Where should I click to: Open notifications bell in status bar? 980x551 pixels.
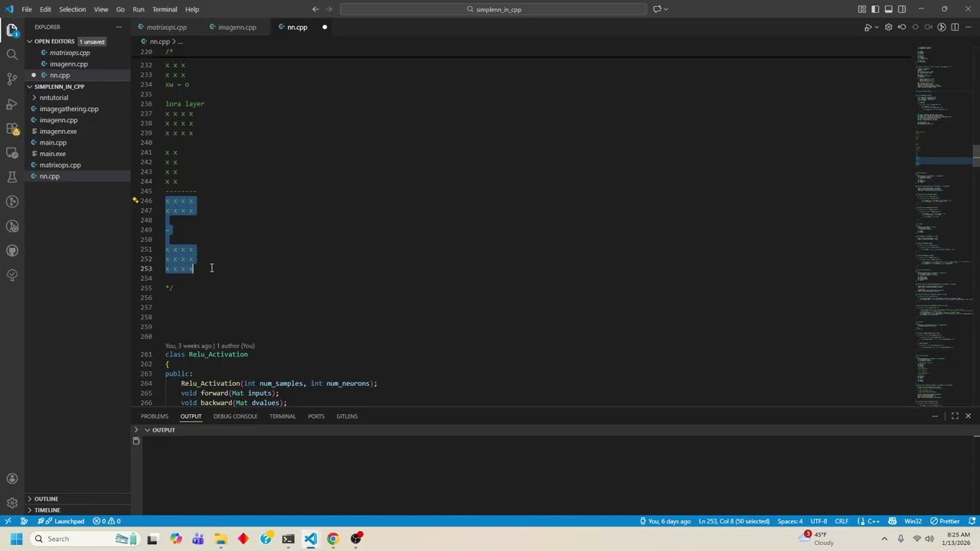click(971, 521)
